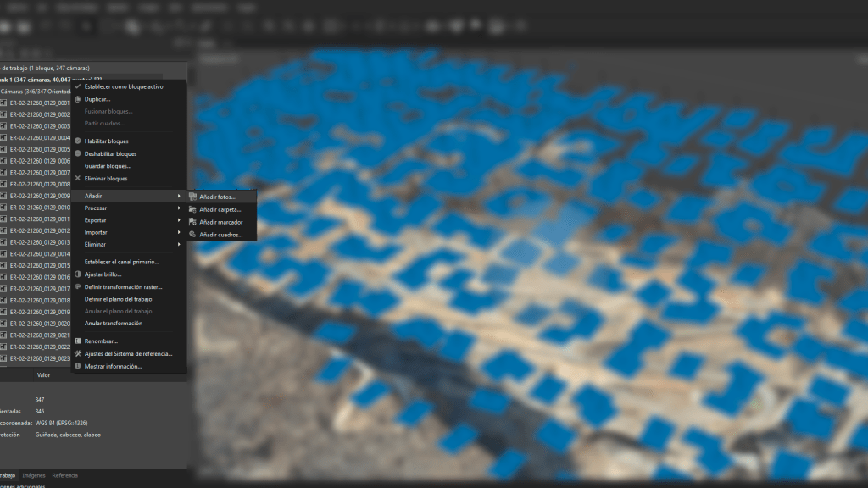Open the Referencia tab

[65, 475]
